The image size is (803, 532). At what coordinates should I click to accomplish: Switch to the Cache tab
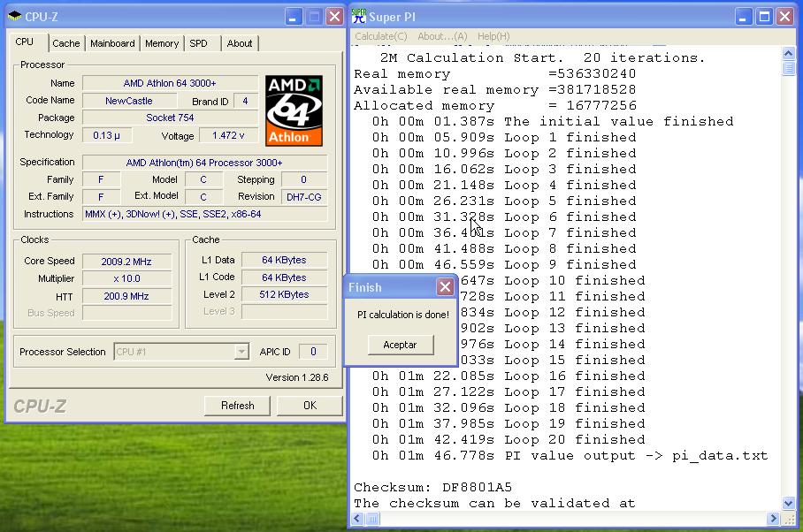(x=65, y=43)
